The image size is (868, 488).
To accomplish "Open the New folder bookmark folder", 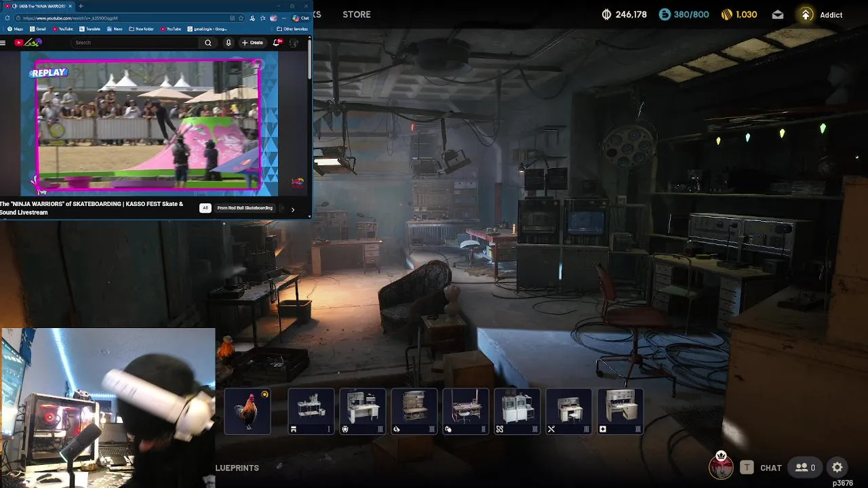I will (142, 29).
